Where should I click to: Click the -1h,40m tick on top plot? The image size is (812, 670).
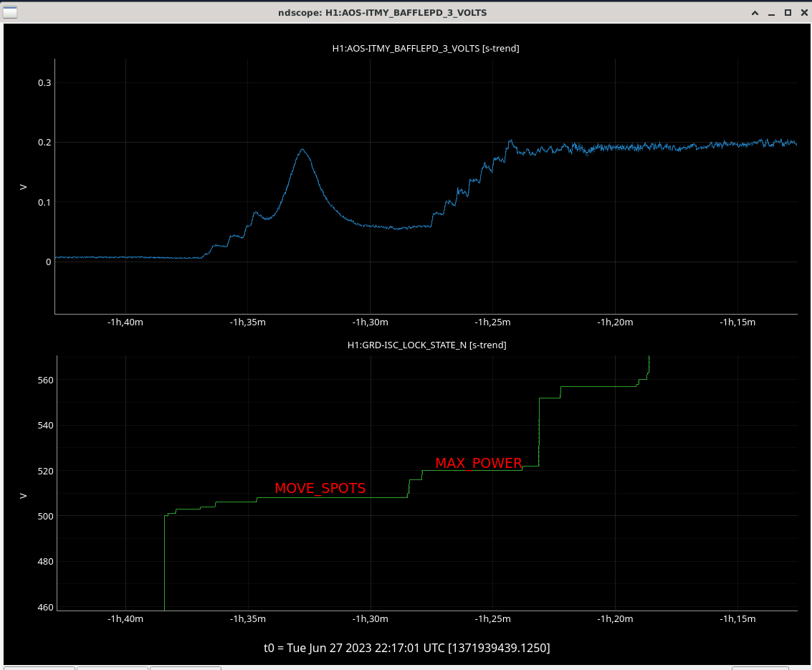coord(125,322)
